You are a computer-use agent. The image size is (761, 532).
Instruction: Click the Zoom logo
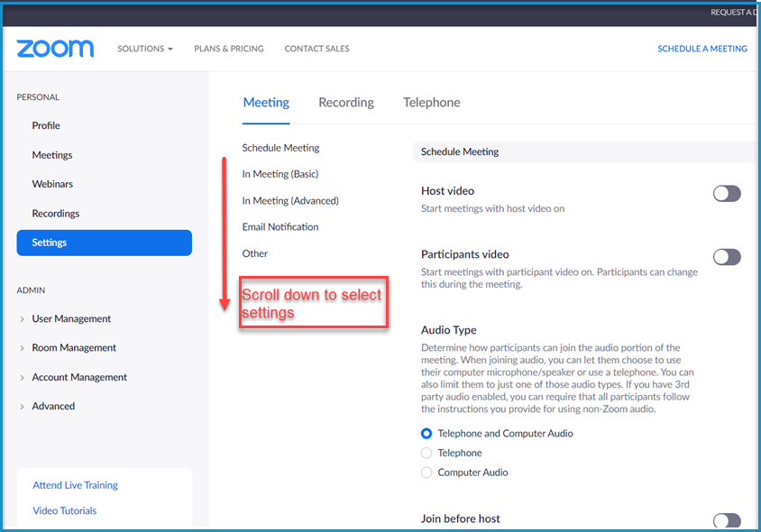pyautogui.click(x=55, y=49)
